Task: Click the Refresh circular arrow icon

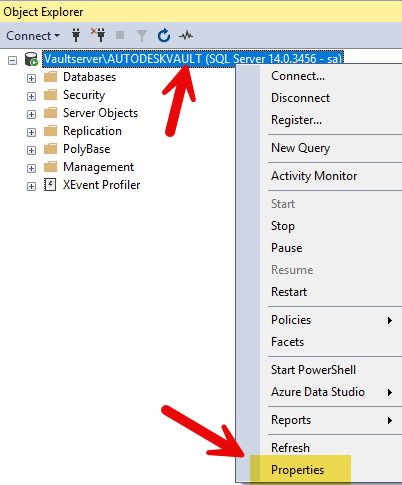Action: click(x=164, y=35)
